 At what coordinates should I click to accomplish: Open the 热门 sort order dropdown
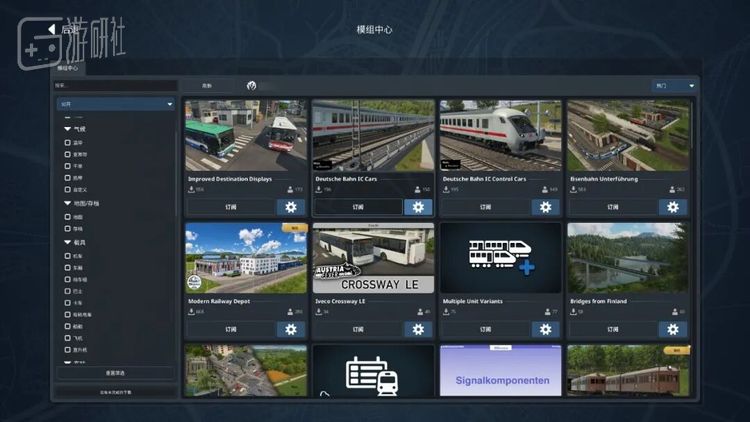(x=674, y=86)
